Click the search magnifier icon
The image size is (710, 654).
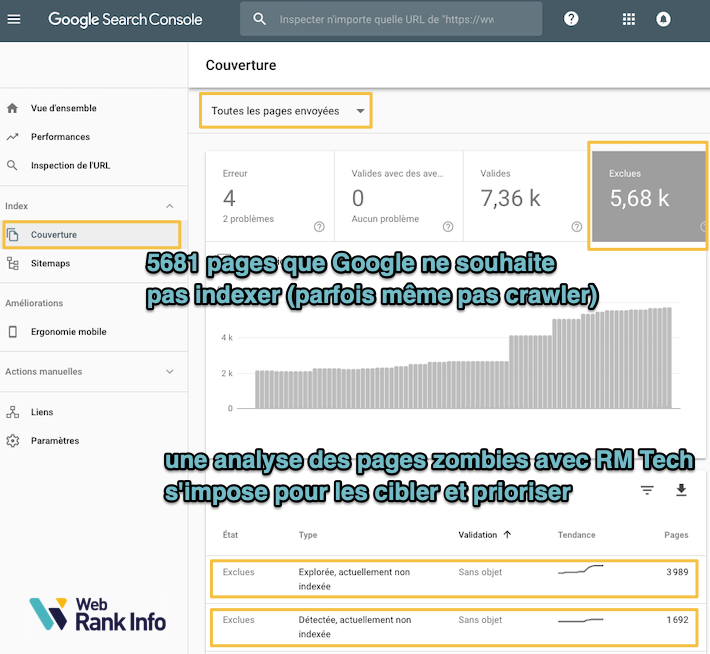click(x=259, y=19)
